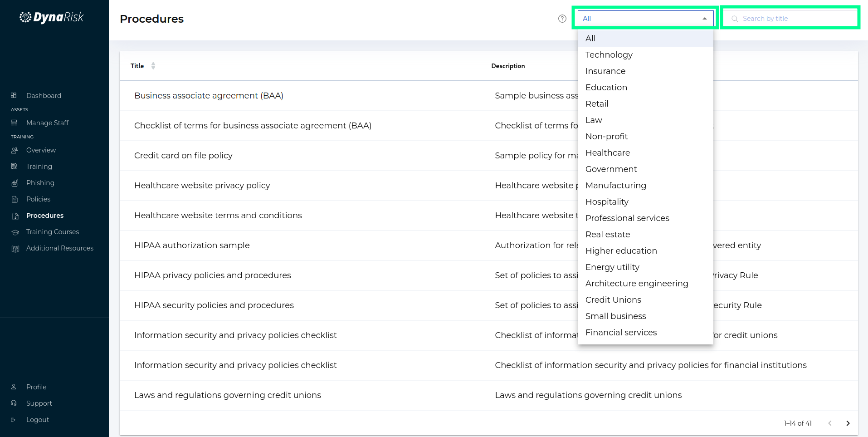Collapse the industry filter dropdown arrow

pos(705,19)
